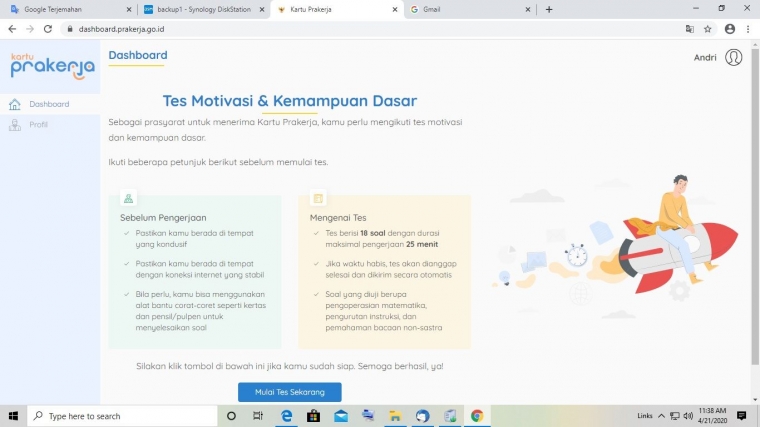Viewport: 760px width, 427px height.
Task: Click the Mengenai Tes card icon
Action: pyautogui.click(x=318, y=198)
